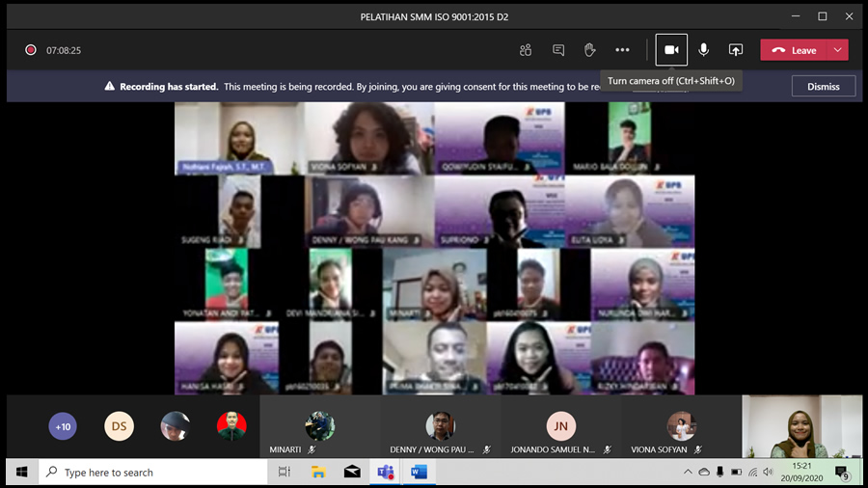Turn the camera off
Viewport: 868px width, 488px height.
pos(671,50)
